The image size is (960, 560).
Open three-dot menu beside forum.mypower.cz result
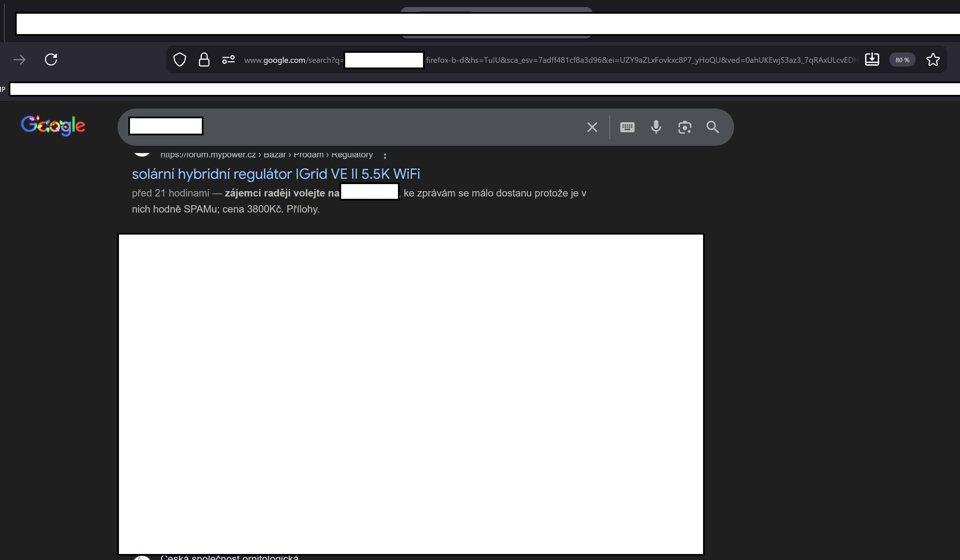coord(385,156)
